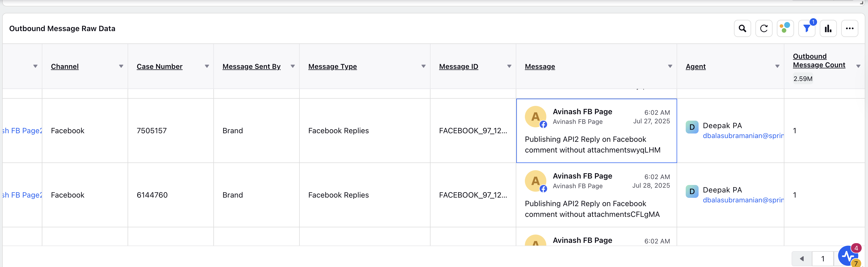Image resolution: width=868 pixels, height=267 pixels.
Task: Sort by Message ID column header
Action: coord(458,66)
